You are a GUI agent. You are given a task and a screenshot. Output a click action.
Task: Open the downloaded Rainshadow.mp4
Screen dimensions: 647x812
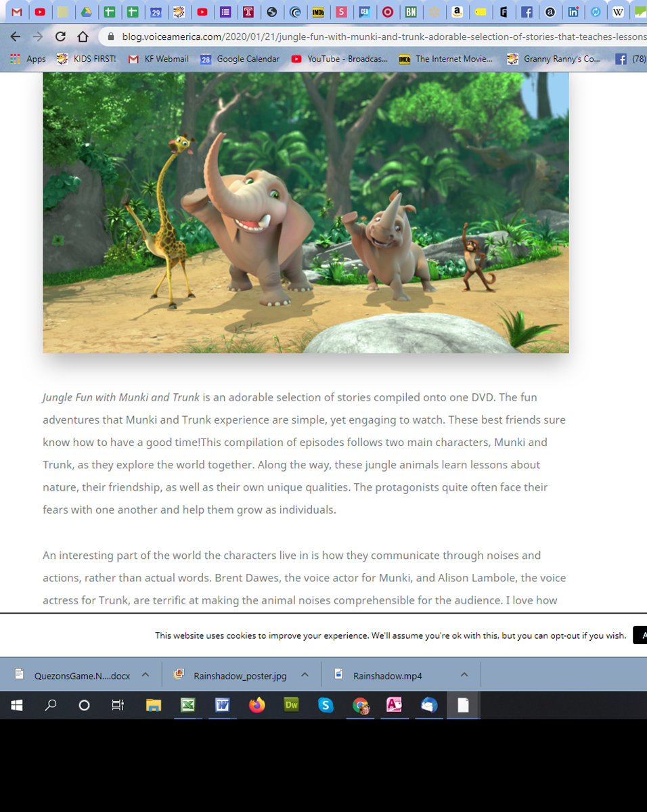click(378, 675)
